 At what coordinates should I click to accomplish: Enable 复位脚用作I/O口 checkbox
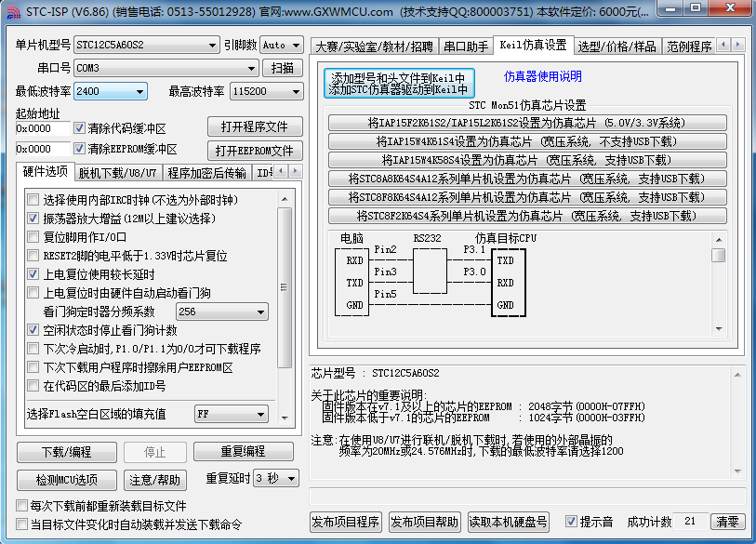click(33, 237)
